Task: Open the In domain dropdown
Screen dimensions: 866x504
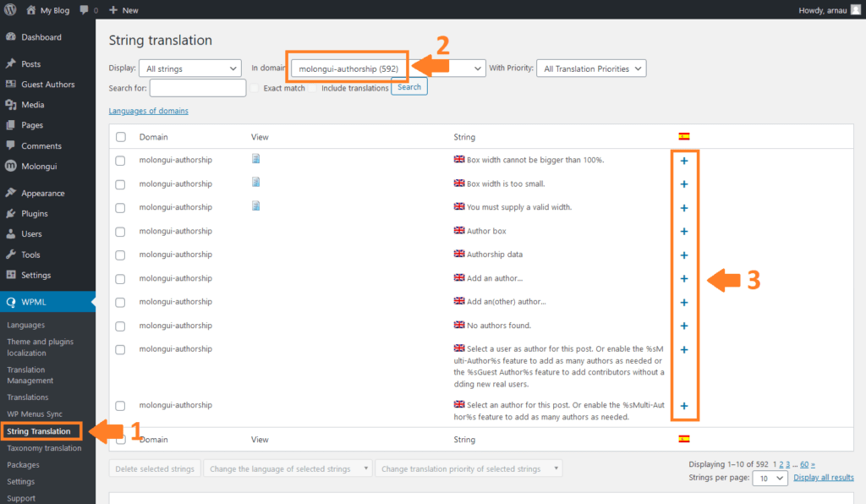Action: (x=388, y=68)
